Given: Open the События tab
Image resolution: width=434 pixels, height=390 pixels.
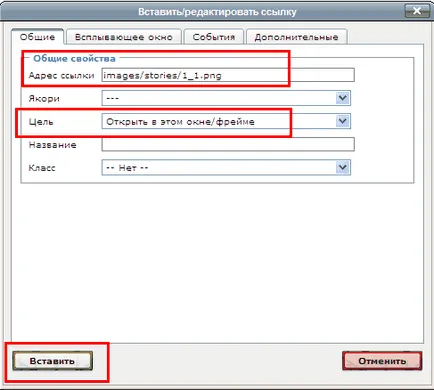Looking at the screenshot, I should coord(214,37).
